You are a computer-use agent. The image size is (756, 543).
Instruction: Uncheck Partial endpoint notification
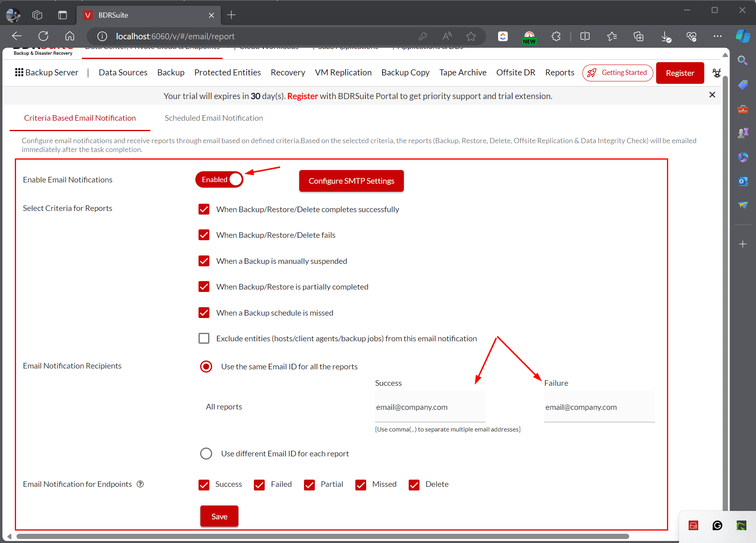309,485
